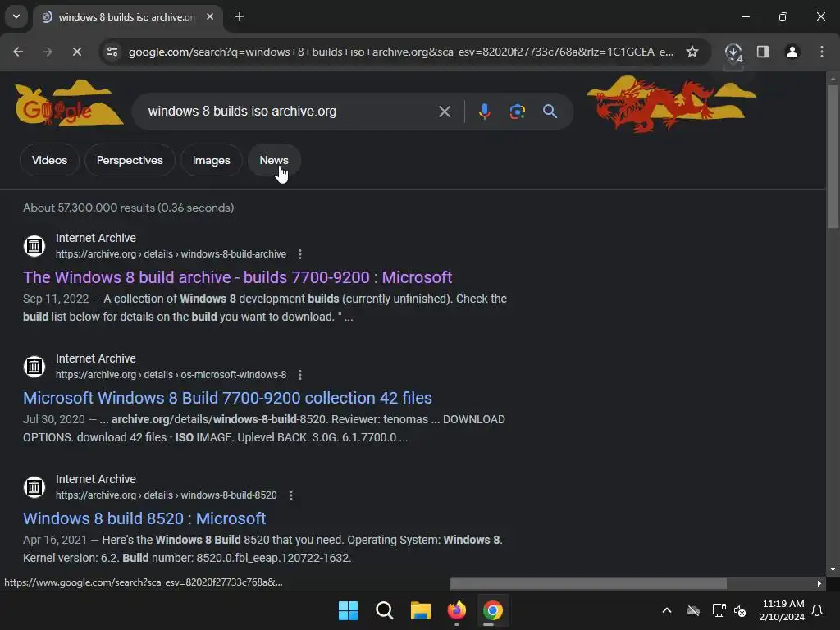Click Internet Archive favicon of windows-8-build-archive result
This screenshot has width=840, height=630.
[34, 246]
